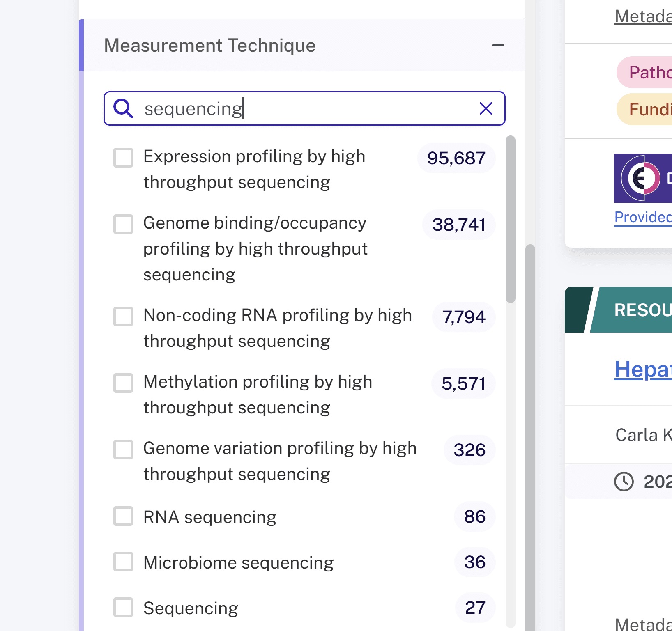The height and width of the screenshot is (631, 672).
Task: Collapse the Measurement Technique section
Action: [x=498, y=45]
